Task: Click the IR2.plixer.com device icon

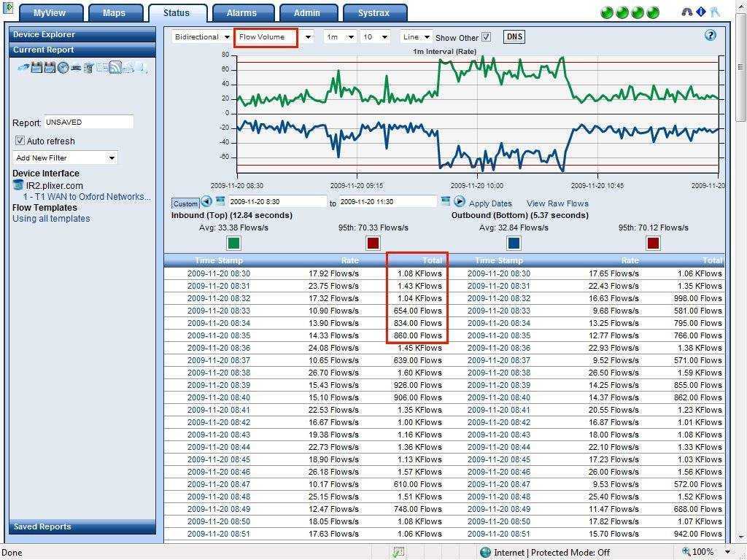Action: (18, 184)
